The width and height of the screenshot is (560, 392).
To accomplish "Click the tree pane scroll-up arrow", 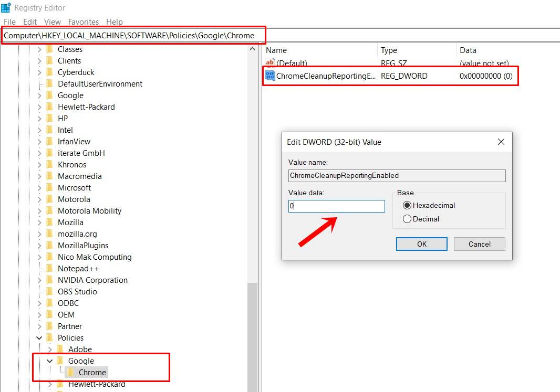I will [253, 49].
